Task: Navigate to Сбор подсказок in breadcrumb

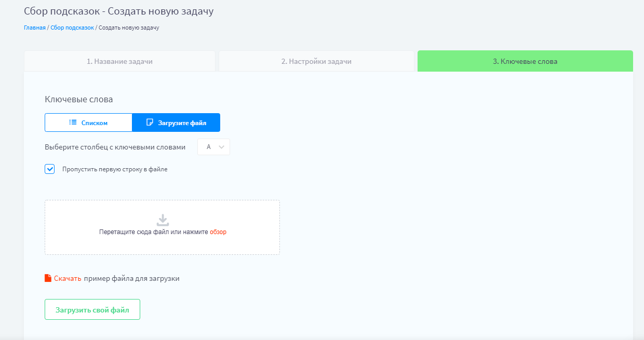Action: [x=72, y=28]
